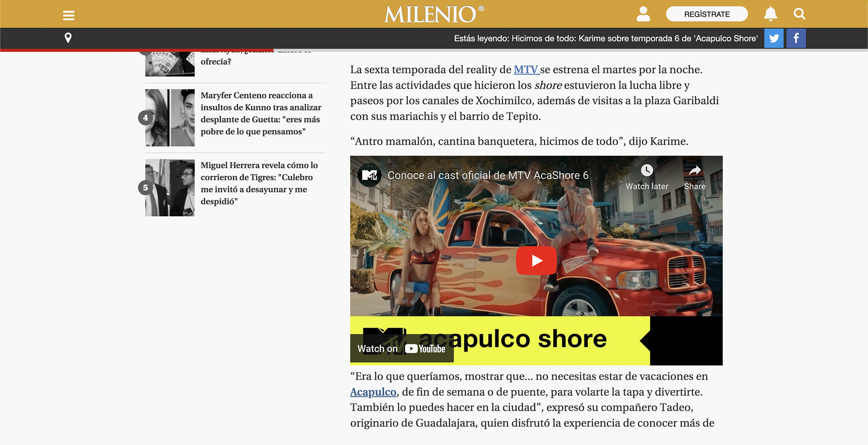The image size is (868, 445).
Task: Open Maryfer Centeno article headline
Action: tap(261, 113)
